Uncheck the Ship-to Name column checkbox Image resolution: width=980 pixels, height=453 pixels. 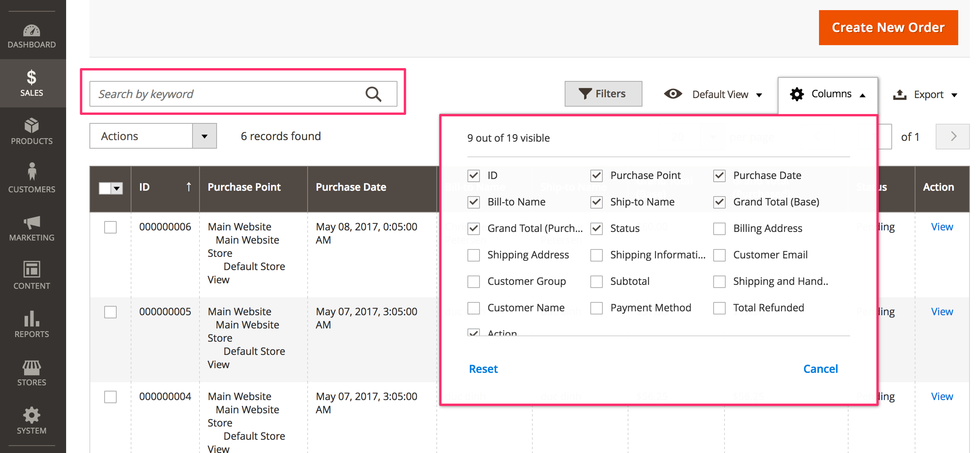click(596, 202)
